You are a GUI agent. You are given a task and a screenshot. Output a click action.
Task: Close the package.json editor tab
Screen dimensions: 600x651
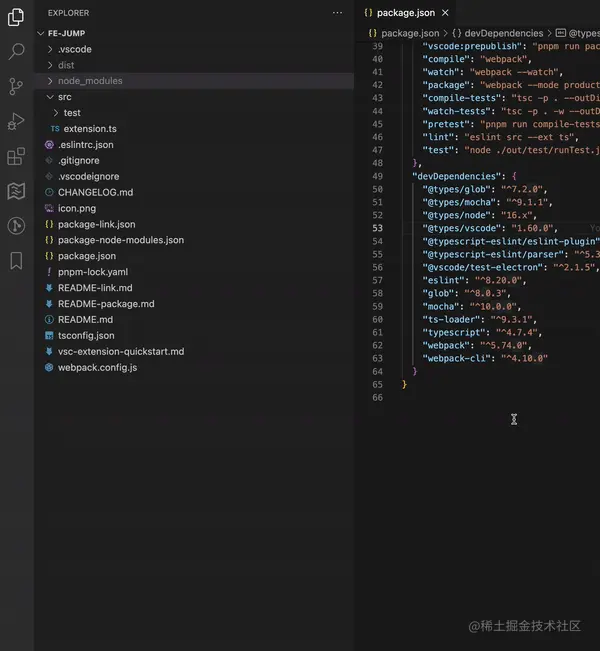click(445, 13)
